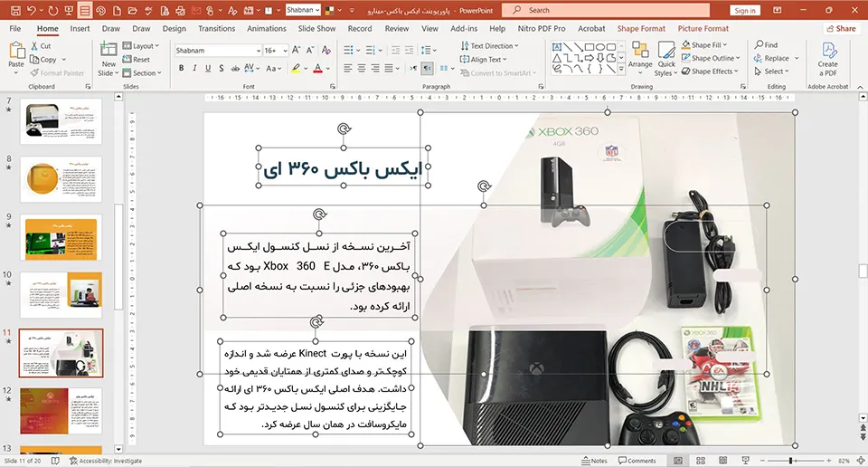Open Text Direction dropdown
This screenshot has height=467, width=868.
(489, 45)
